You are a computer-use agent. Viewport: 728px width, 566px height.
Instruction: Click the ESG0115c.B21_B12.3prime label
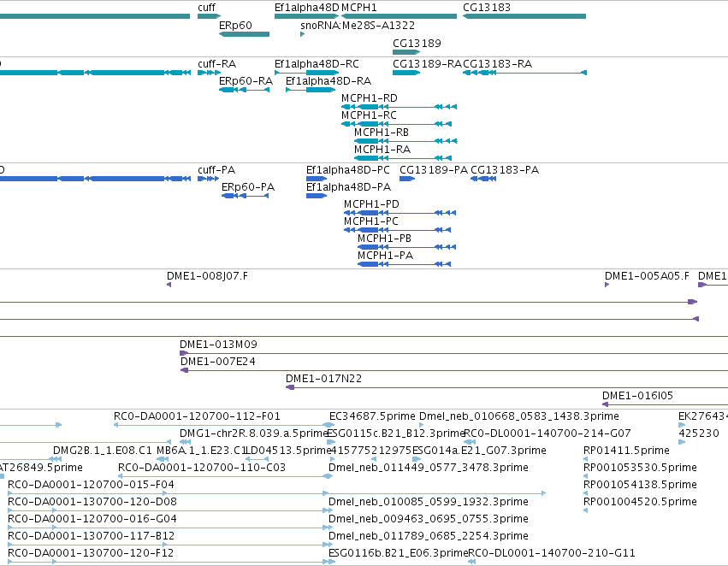[395, 433]
